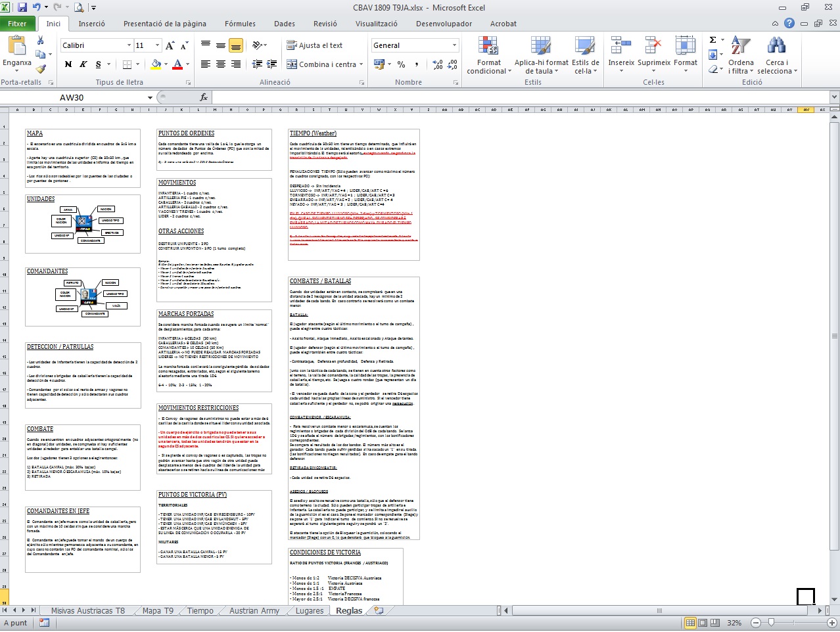The width and height of the screenshot is (840, 632).
Task: Open the Name Box dropdown arrow
Action: tap(150, 98)
